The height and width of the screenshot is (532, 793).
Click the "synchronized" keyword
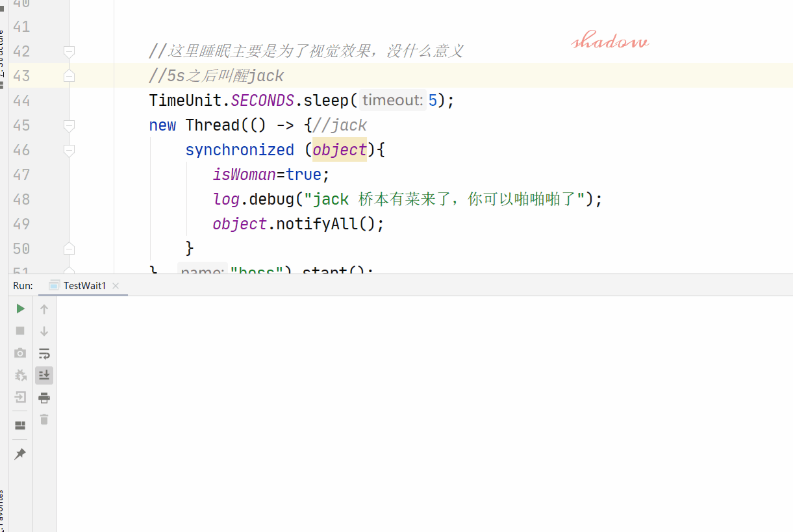pos(240,150)
